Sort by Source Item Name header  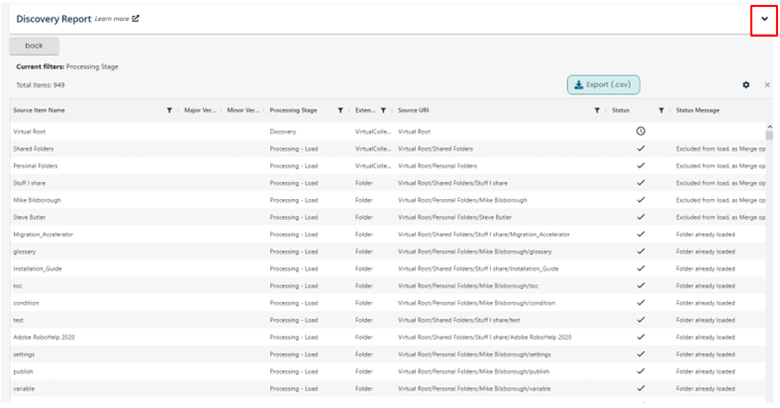click(x=39, y=110)
